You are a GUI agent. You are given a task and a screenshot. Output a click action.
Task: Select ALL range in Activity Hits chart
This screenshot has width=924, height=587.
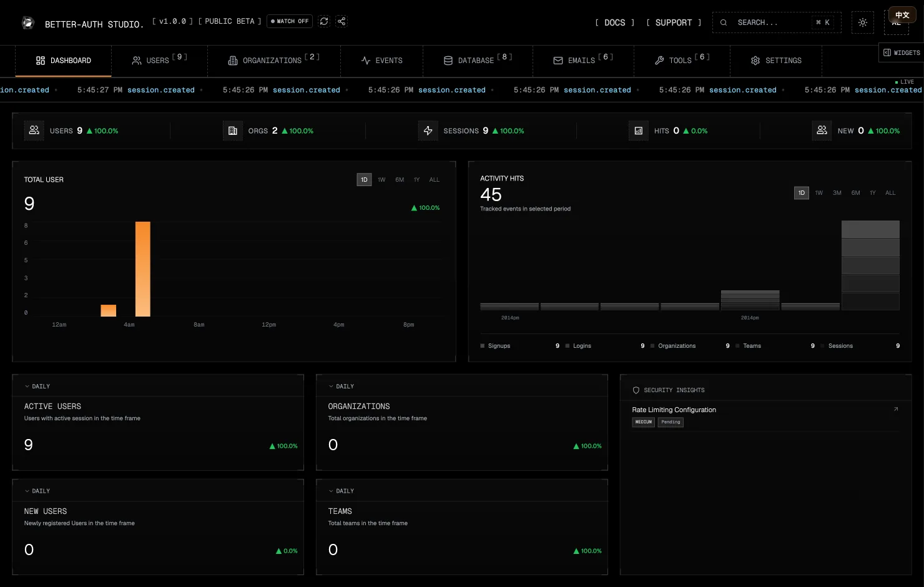[x=891, y=193]
